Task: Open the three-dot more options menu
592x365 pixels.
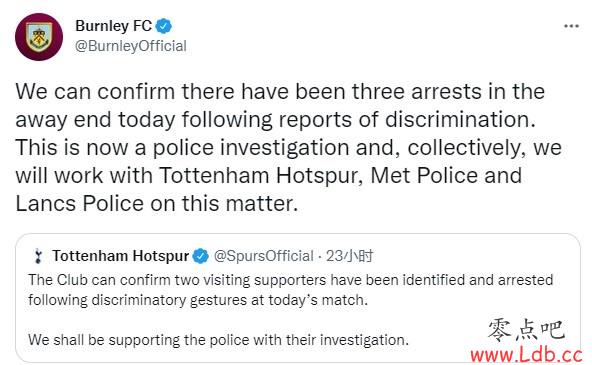Action: point(571,26)
